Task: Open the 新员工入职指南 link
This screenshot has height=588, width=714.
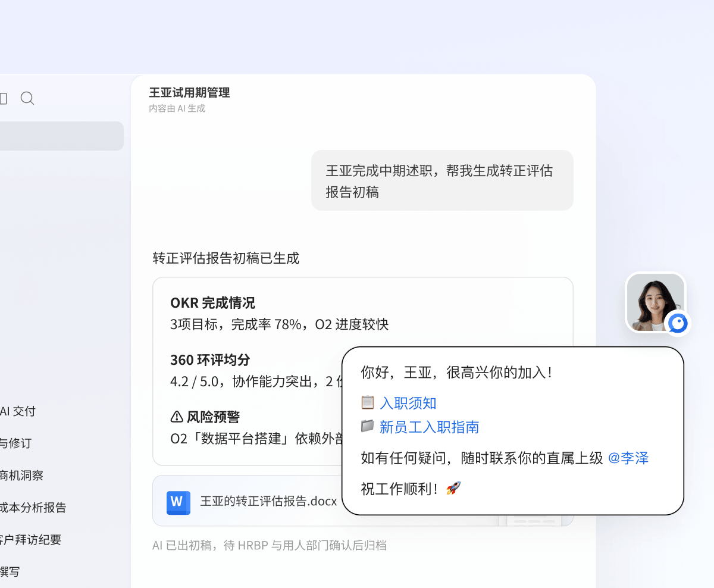Action: pyautogui.click(x=430, y=427)
